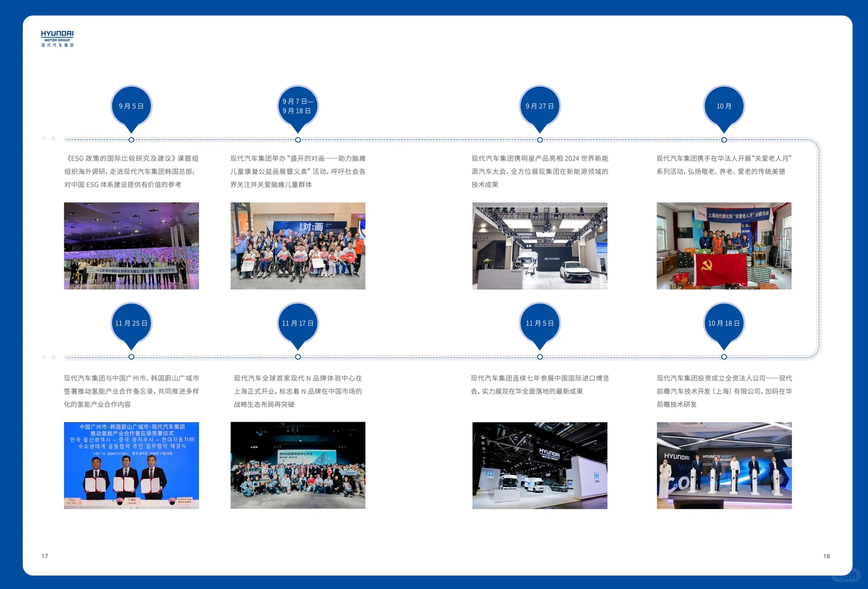
Task: Select the 11月17日 timeline pin
Action: pyautogui.click(x=298, y=326)
